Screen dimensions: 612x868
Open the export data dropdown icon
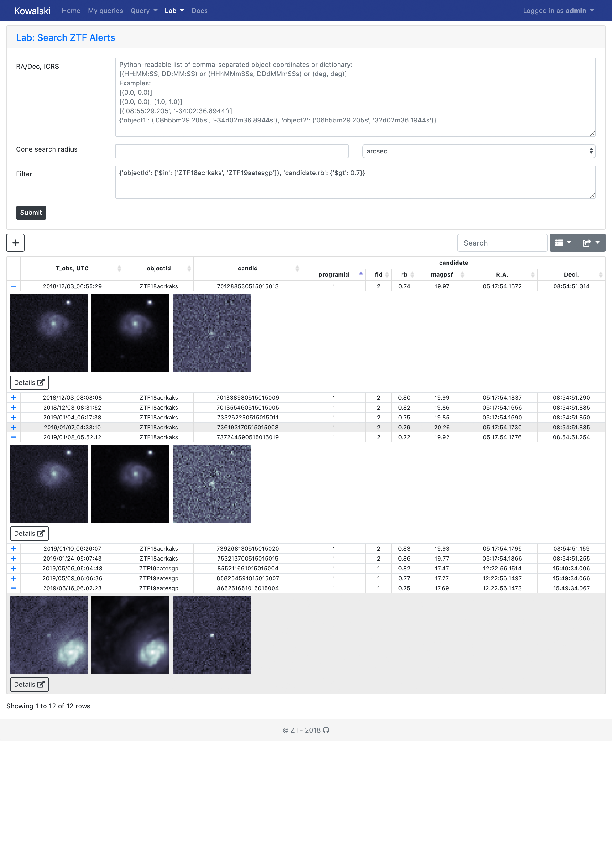click(590, 243)
